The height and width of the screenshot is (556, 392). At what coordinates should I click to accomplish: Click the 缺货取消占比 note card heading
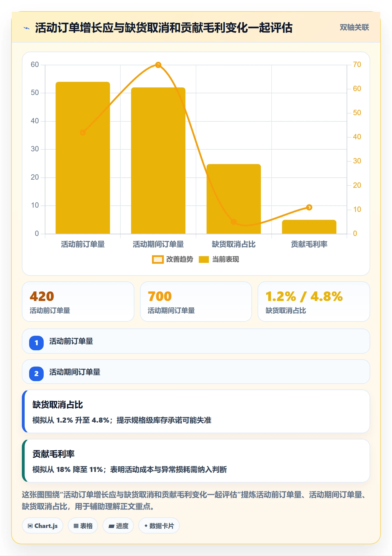58,405
